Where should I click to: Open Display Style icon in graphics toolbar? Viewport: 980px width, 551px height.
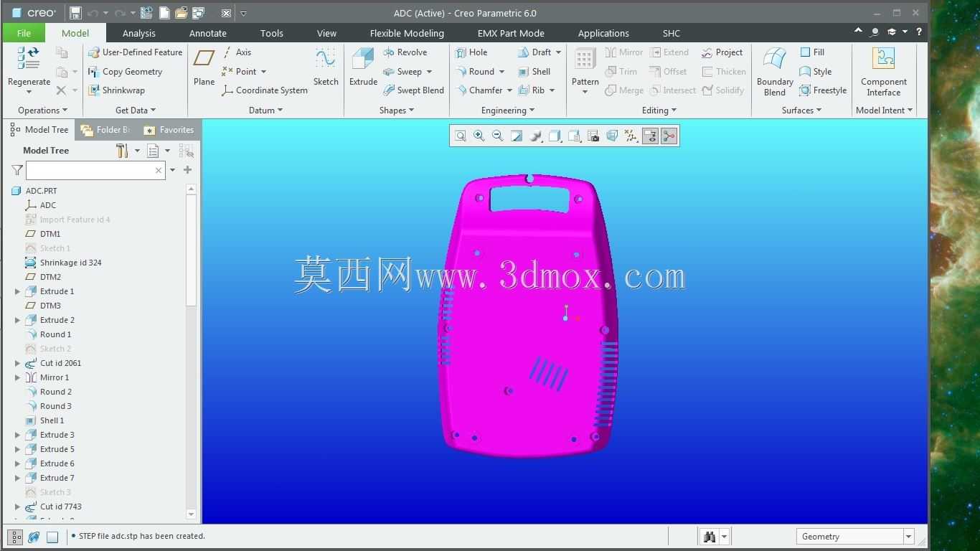click(555, 136)
